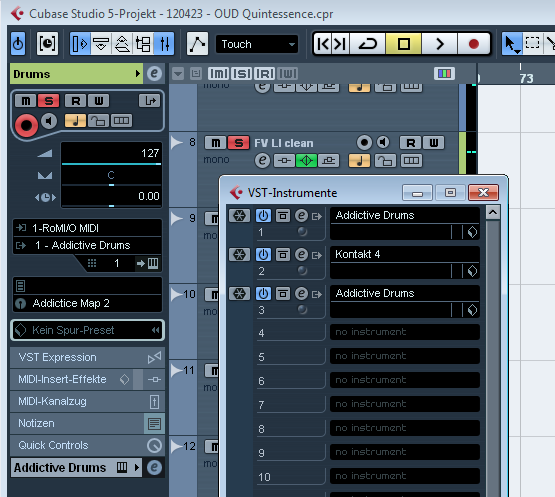Go to previous marker transport button
Image resolution: width=555 pixels, height=497 pixels.
pyautogui.click(x=323, y=44)
